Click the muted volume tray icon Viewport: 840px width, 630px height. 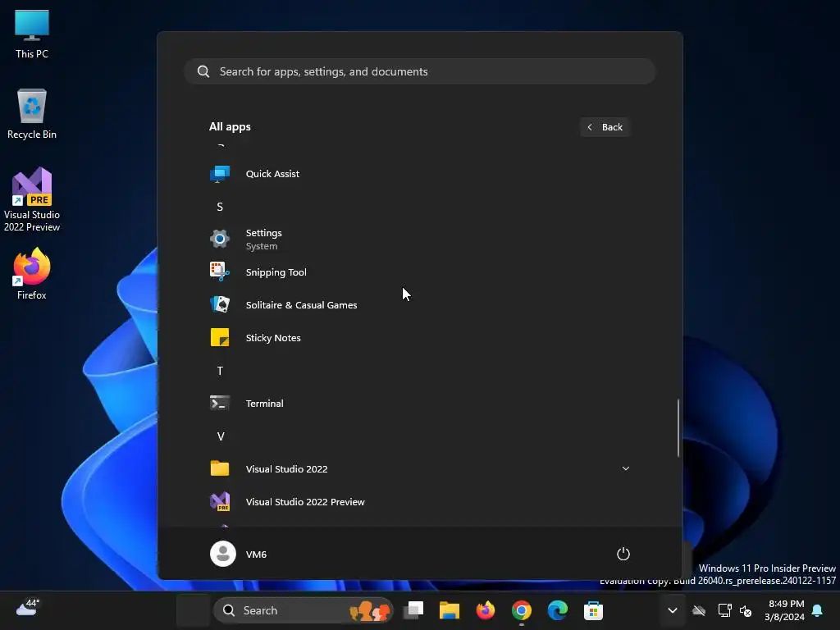pos(746,610)
